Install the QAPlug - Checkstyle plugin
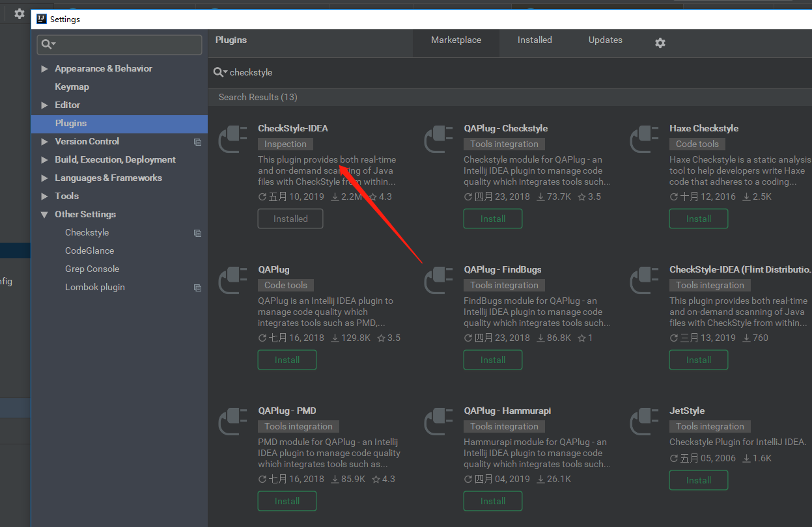The height and width of the screenshot is (527, 812). [x=493, y=219]
